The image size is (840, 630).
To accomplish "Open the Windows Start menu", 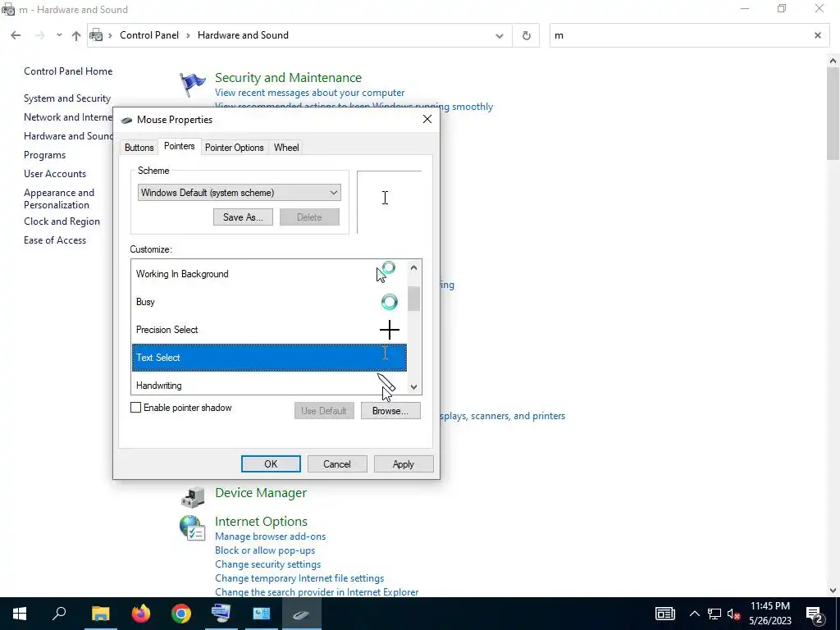I will click(20, 614).
